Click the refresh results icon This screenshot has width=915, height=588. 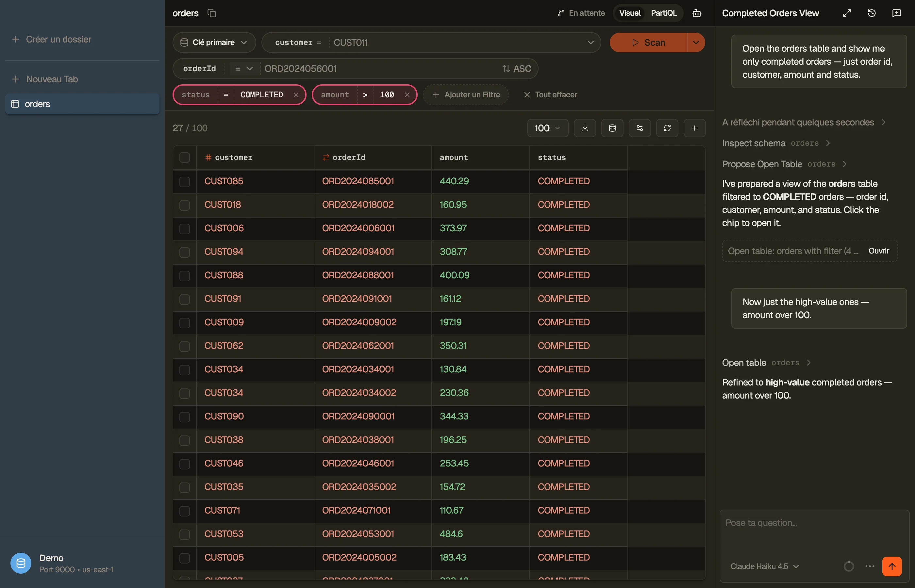pyautogui.click(x=667, y=128)
